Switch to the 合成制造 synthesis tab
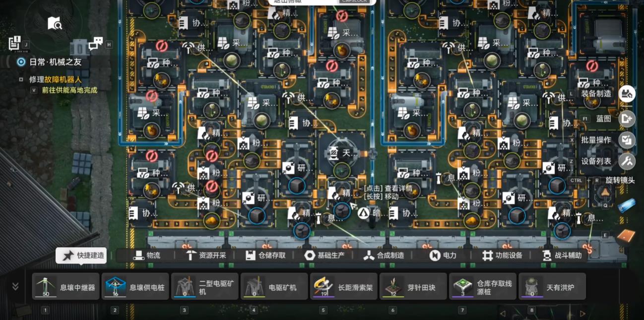The height and width of the screenshot is (320, 644). click(x=384, y=256)
